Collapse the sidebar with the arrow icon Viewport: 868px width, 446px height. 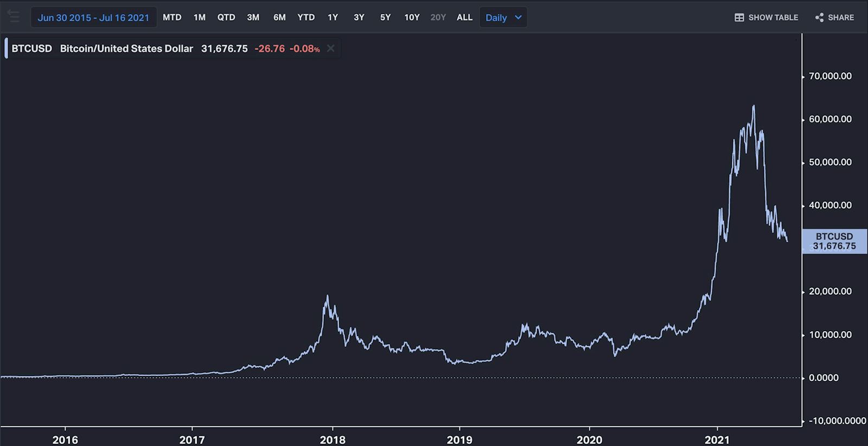14,17
